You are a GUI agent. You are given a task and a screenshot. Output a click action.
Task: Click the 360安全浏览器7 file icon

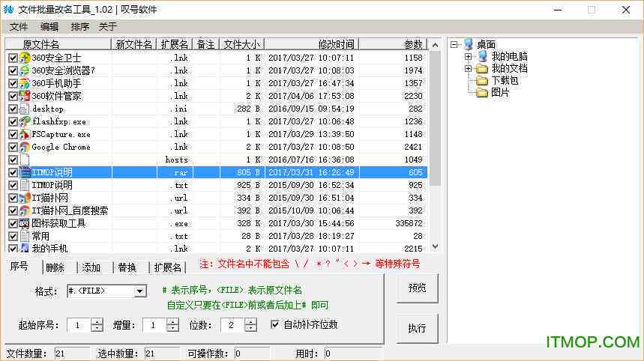point(25,70)
